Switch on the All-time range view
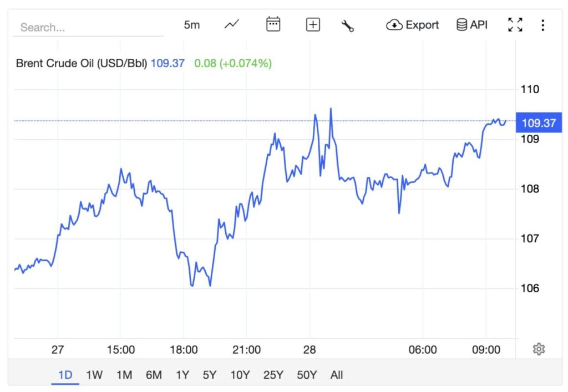The height and width of the screenshot is (392, 568). [x=336, y=375]
